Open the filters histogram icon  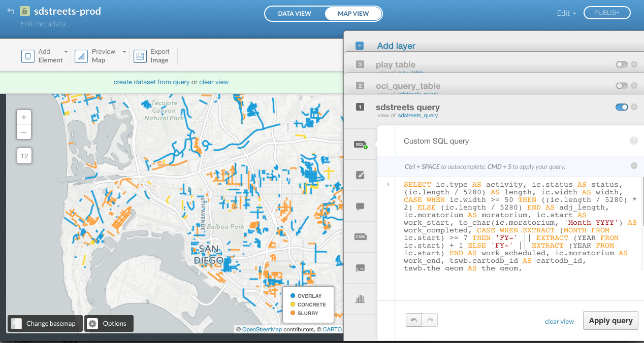pos(361,299)
